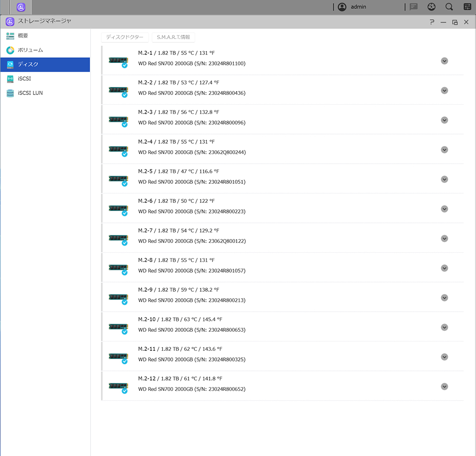Expand details for disk M.2-5
This screenshot has width=476, height=456.
point(444,180)
